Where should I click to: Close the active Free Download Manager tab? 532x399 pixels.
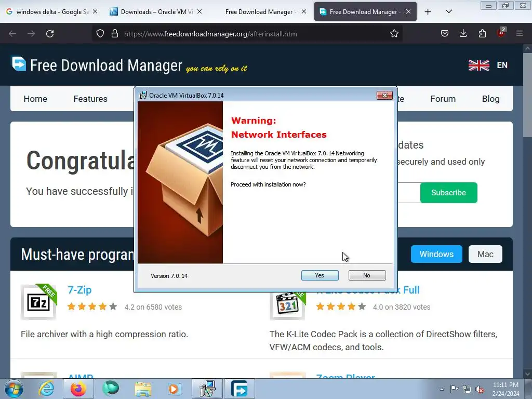pos(408,11)
